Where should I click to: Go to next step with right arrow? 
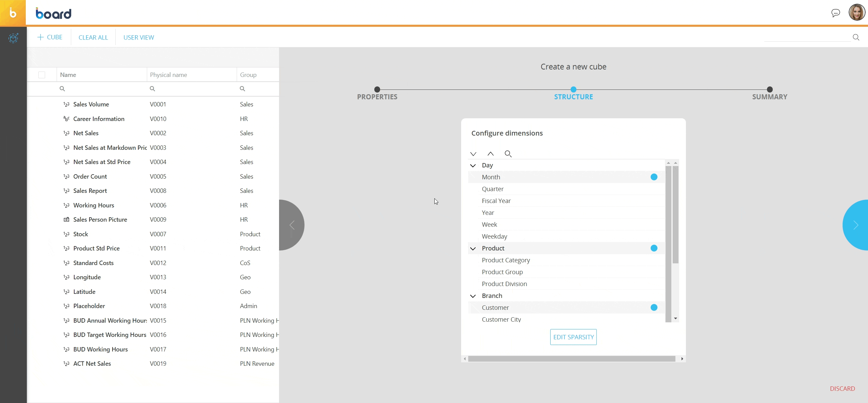point(855,225)
